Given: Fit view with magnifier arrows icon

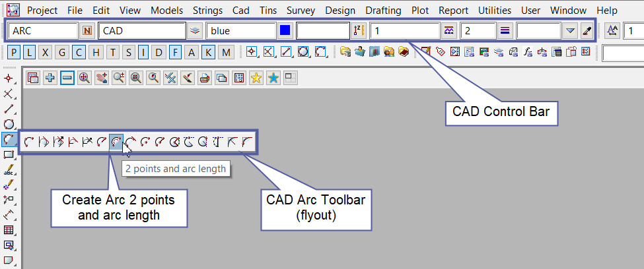Looking at the screenshot, I should click(x=85, y=78).
